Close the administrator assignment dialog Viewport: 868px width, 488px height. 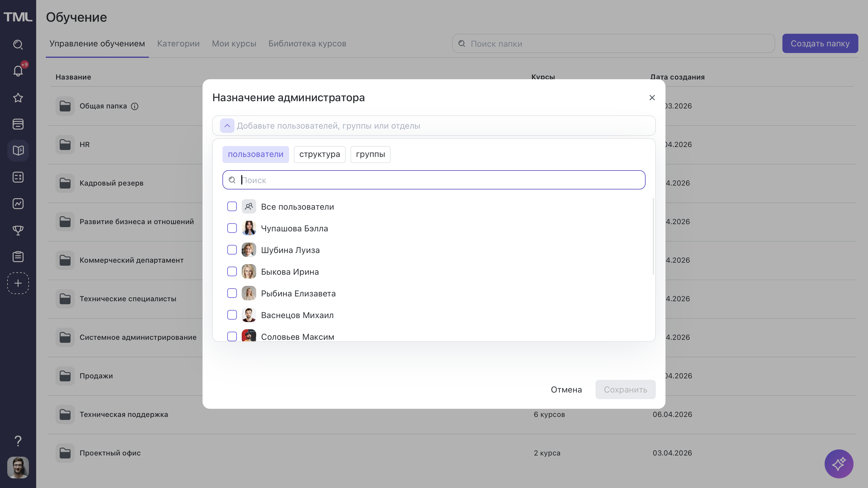(652, 98)
